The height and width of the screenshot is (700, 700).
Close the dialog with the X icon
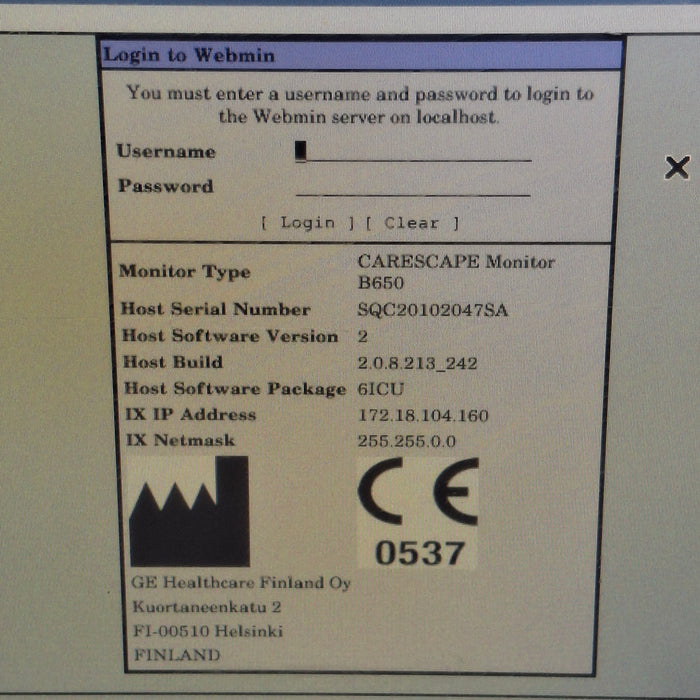(x=677, y=167)
